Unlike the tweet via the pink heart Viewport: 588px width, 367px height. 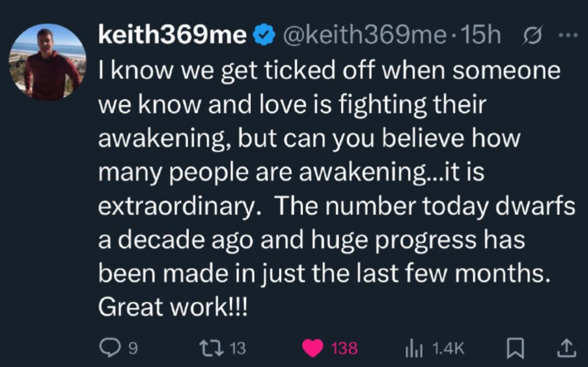click(x=313, y=348)
